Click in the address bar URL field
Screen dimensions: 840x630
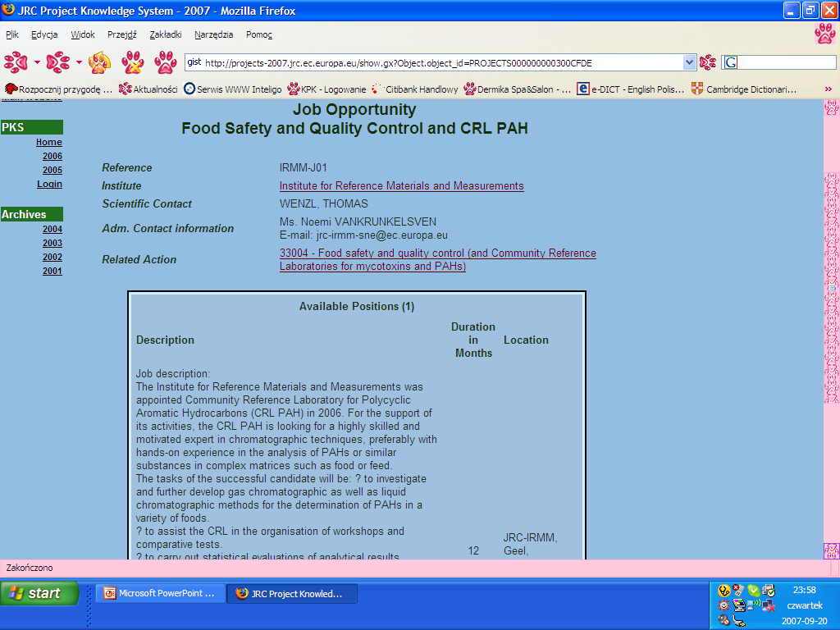442,62
